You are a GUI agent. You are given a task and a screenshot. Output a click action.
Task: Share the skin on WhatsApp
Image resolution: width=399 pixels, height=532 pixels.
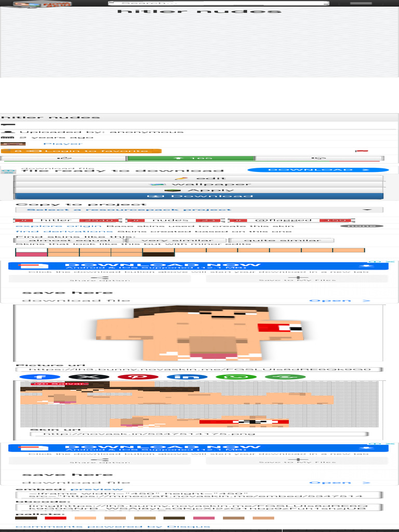coord(236,377)
